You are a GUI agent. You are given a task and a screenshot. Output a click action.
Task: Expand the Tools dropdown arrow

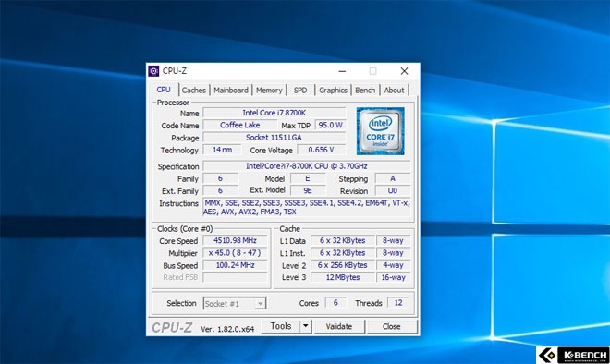[306, 326]
